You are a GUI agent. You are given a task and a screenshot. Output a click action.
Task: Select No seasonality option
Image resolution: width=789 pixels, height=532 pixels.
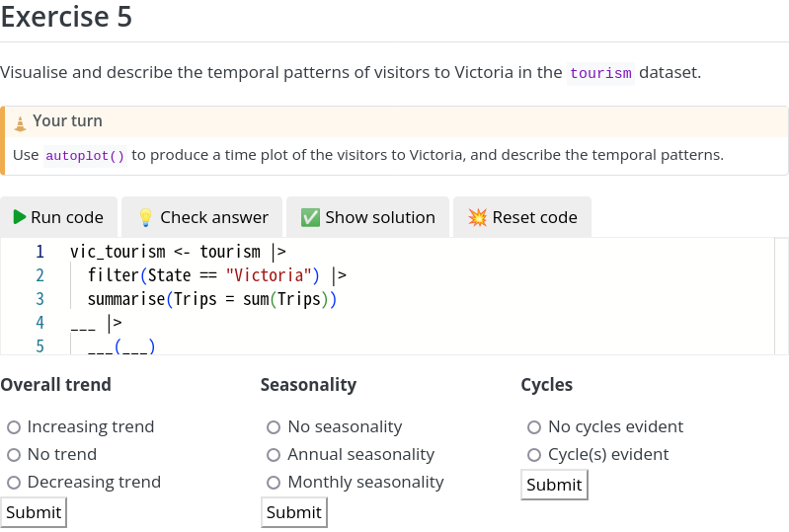274,427
